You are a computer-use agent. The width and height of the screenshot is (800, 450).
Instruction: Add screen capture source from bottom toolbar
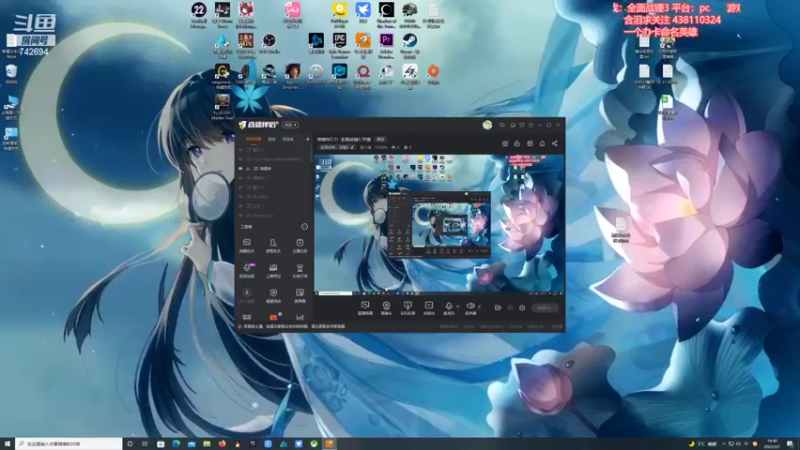coord(365,308)
